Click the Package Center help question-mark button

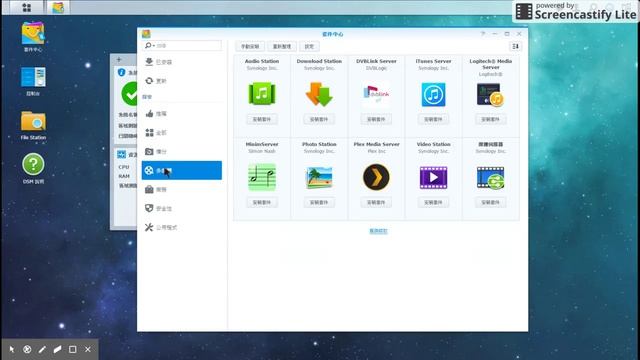point(483,34)
